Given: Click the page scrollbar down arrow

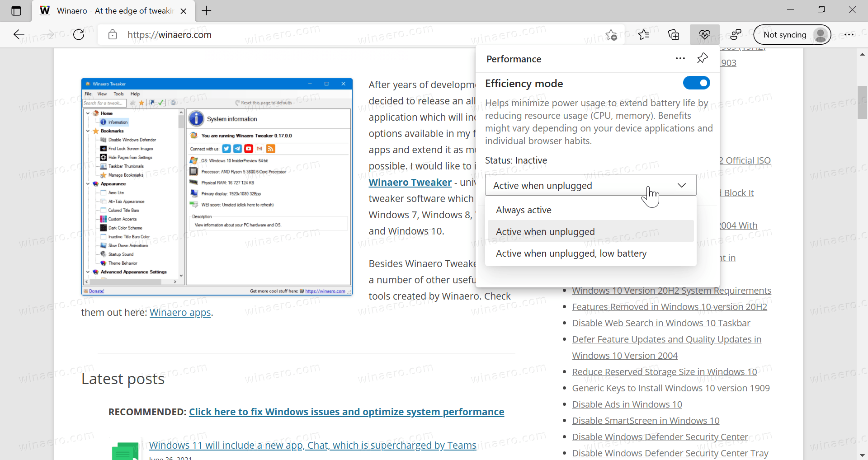Looking at the screenshot, I should tap(862, 455).
